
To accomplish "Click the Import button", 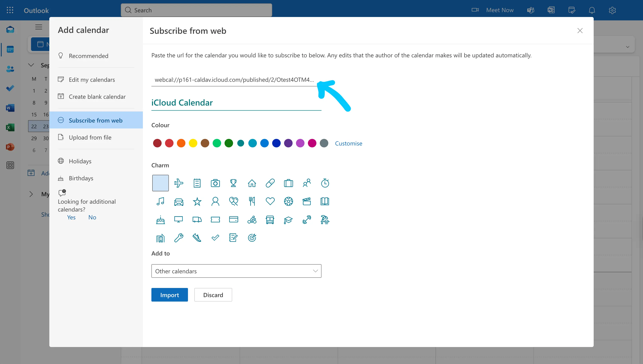I will point(169,295).
